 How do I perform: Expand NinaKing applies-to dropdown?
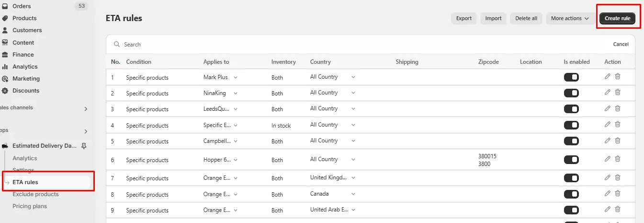tap(235, 93)
